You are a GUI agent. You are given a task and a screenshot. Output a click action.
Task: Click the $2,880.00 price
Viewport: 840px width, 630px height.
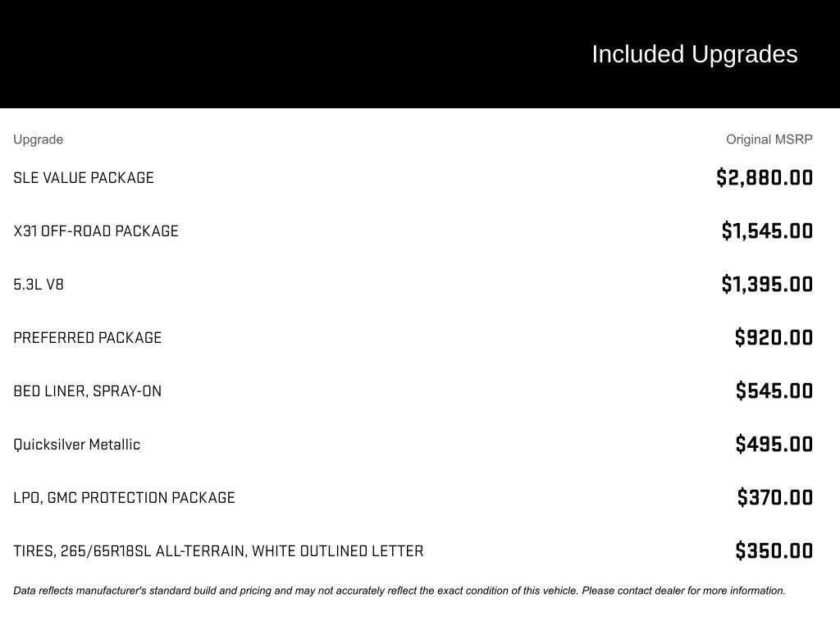pyautogui.click(x=765, y=178)
